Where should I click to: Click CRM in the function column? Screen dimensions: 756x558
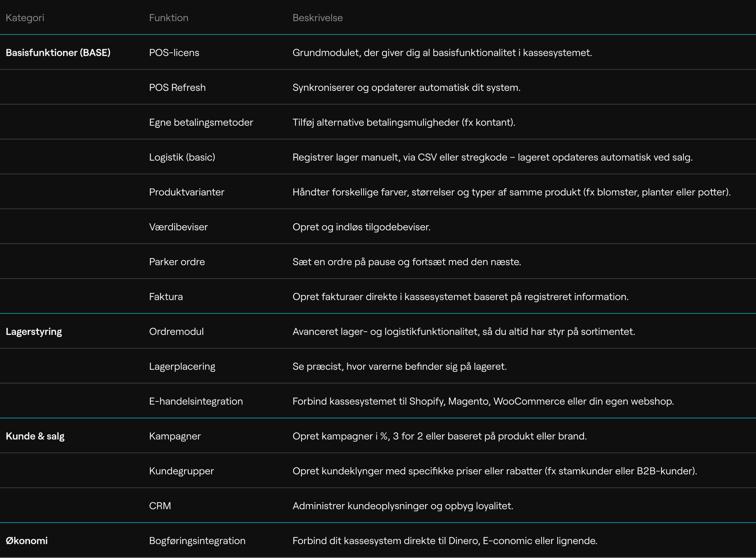pos(160,506)
